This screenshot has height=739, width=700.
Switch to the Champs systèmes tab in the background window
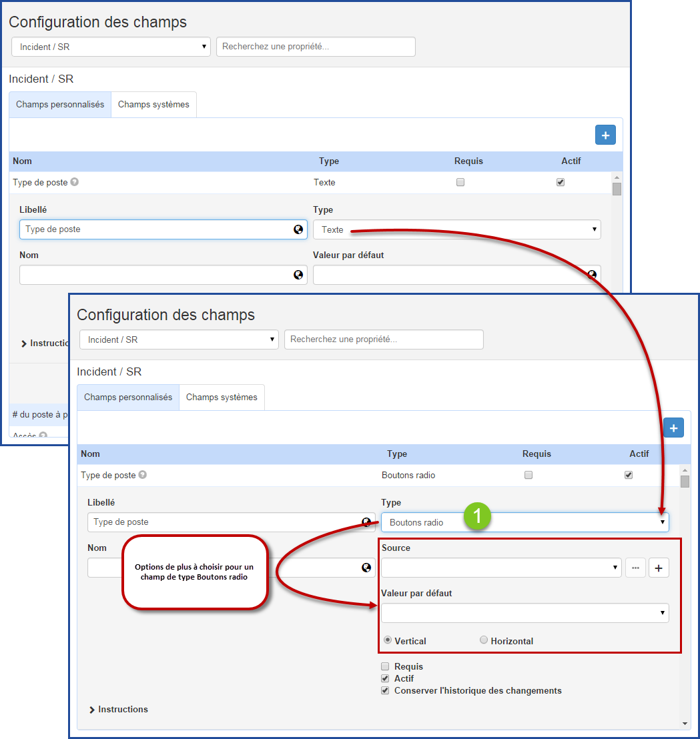[153, 105]
